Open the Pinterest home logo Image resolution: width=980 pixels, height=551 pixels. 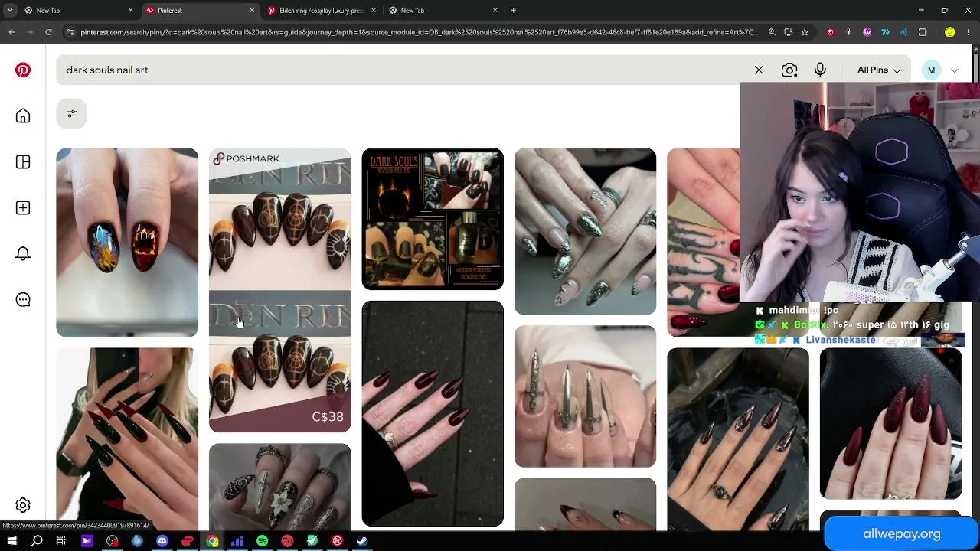click(23, 70)
